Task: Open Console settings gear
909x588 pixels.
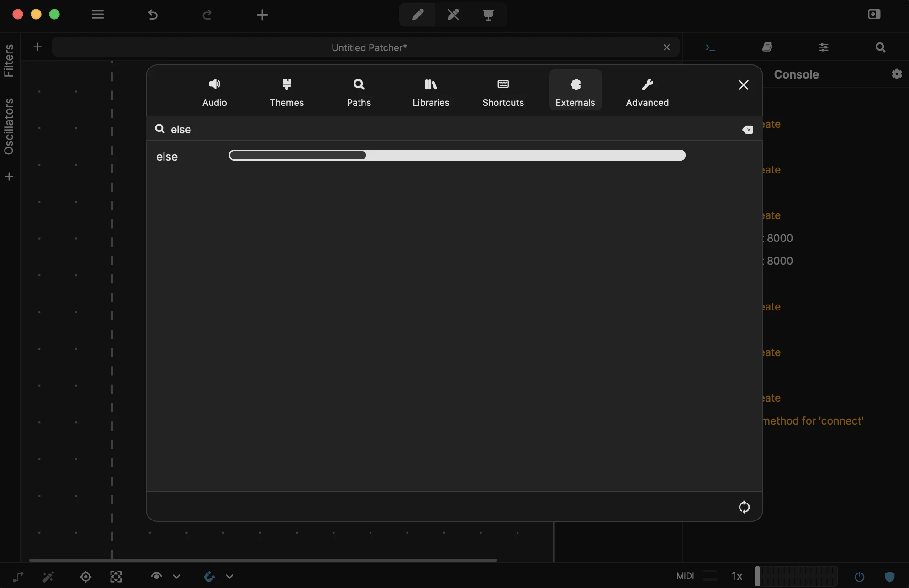Action: click(x=897, y=74)
